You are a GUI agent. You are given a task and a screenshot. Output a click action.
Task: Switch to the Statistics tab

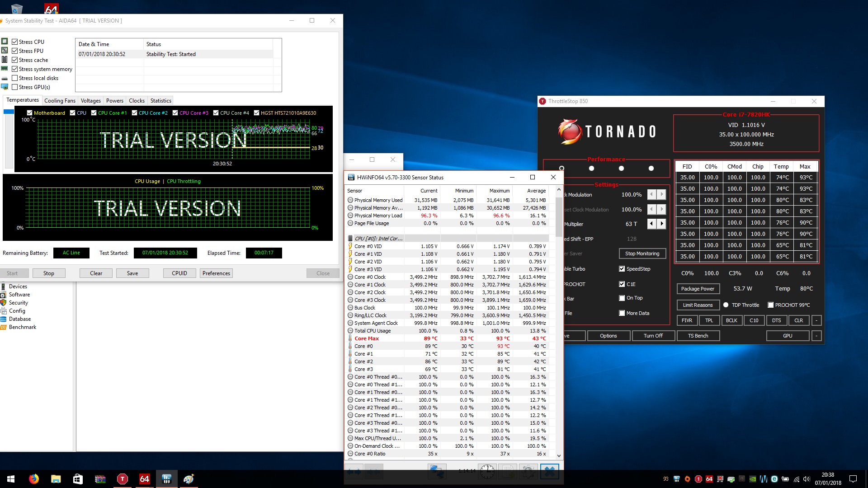coord(160,101)
